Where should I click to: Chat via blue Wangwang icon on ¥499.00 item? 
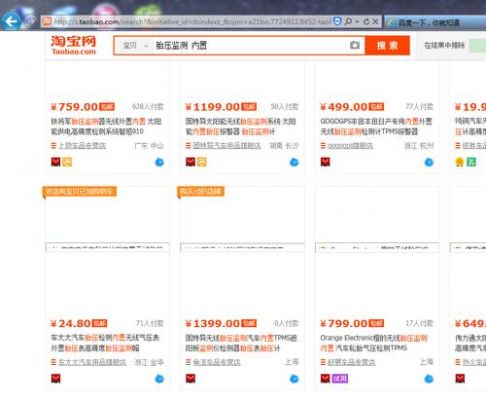tap(429, 162)
